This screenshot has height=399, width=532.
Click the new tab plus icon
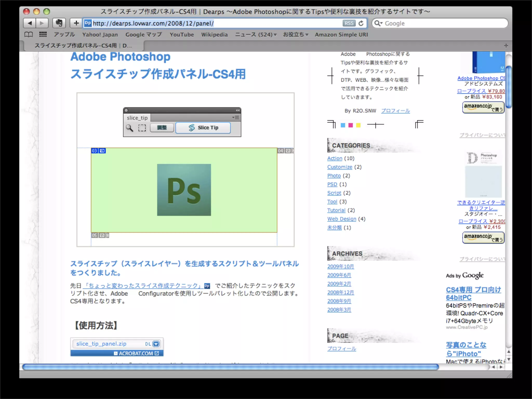(x=506, y=46)
